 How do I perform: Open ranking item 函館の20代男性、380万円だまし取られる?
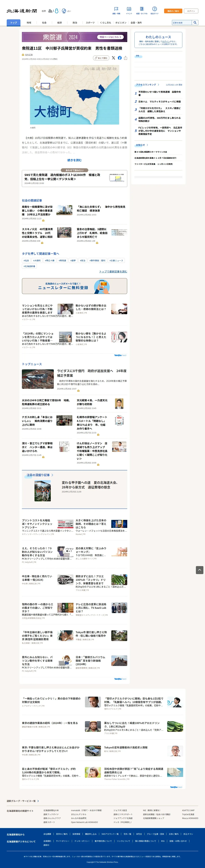tap(159, 119)
